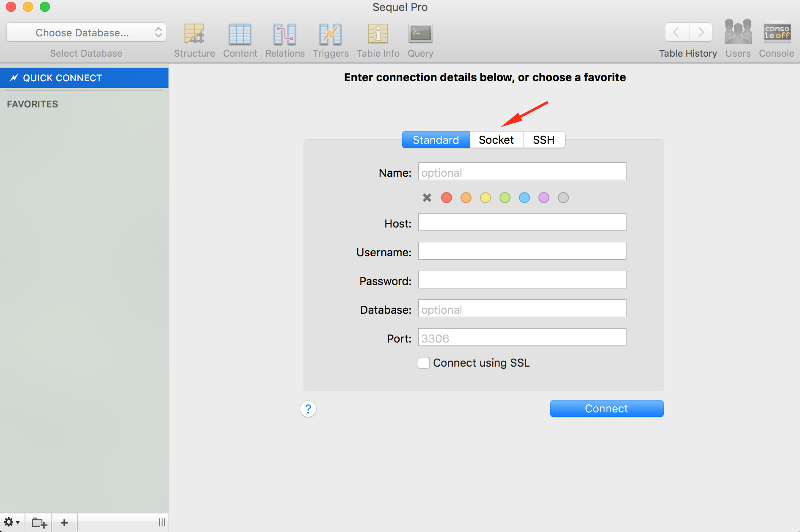Clear the favorite color with X

tap(427, 197)
